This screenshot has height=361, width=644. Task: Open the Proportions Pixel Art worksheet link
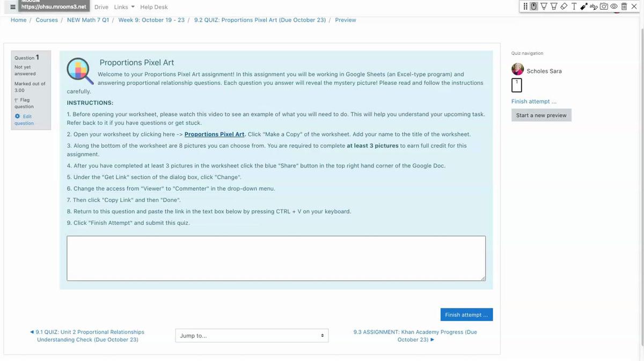point(214,134)
